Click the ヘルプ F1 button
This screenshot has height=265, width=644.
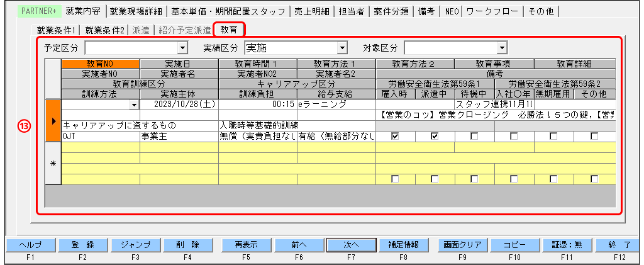[30, 245]
